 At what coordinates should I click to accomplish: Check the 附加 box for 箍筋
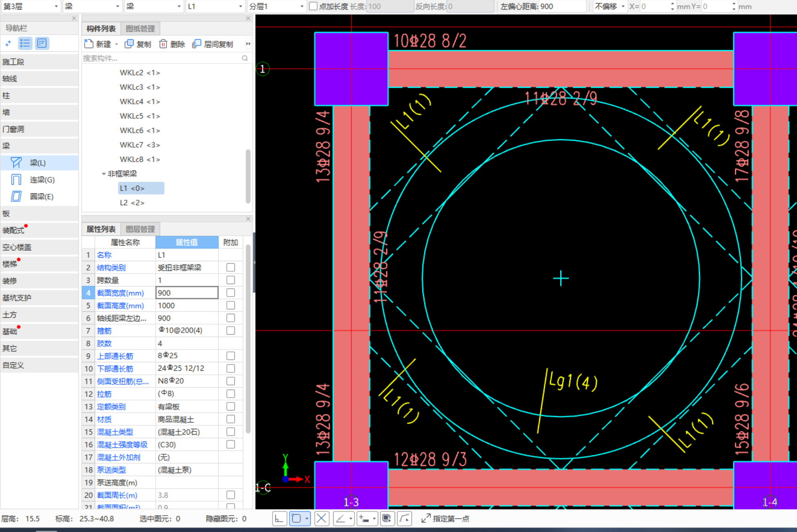pyautogui.click(x=230, y=330)
